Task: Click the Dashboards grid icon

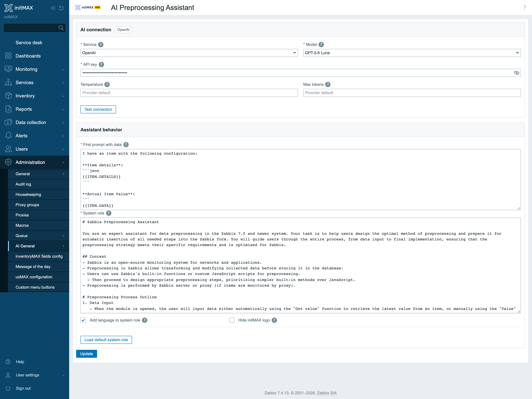Action: coord(8,56)
